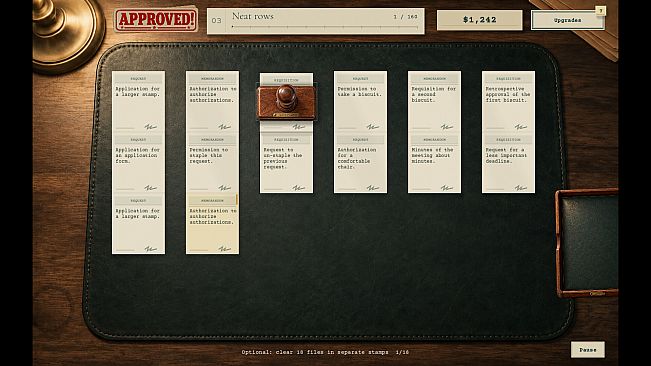Select 'Retrospective approval of the first biscuit' card

point(508,101)
